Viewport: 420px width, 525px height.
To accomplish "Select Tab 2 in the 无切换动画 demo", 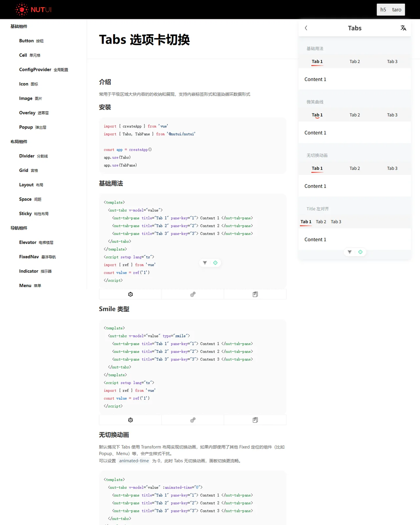I will tap(355, 168).
